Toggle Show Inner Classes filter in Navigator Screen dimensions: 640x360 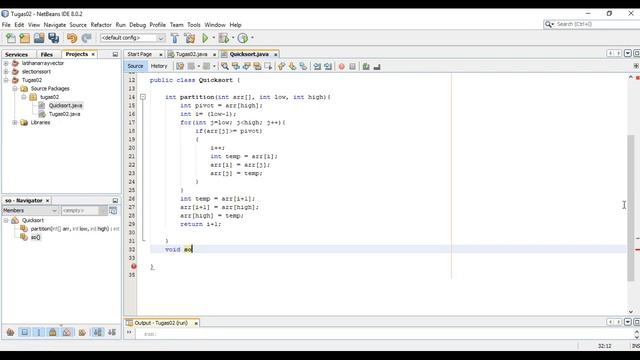coord(67,332)
